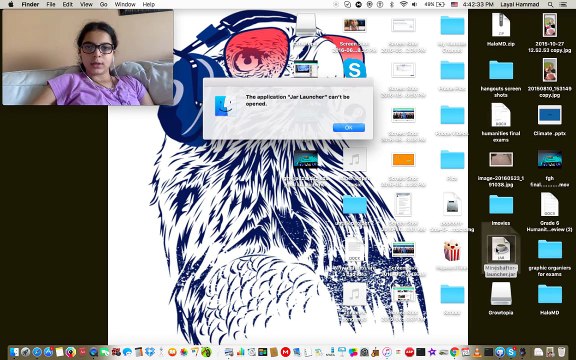Viewport: 576px width, 360px height.
Task: Open Skype from the dock
Action: (511, 352)
